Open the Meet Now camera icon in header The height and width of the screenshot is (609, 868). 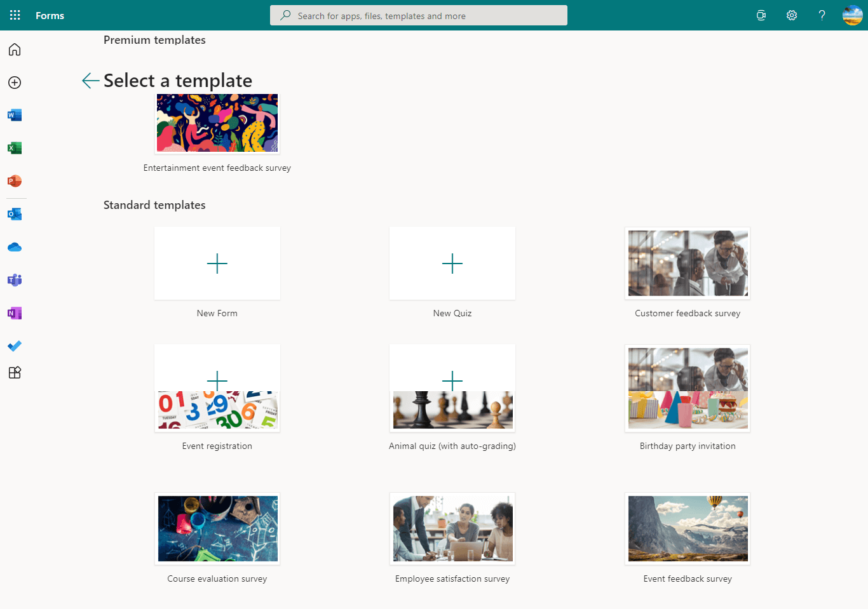click(x=761, y=15)
